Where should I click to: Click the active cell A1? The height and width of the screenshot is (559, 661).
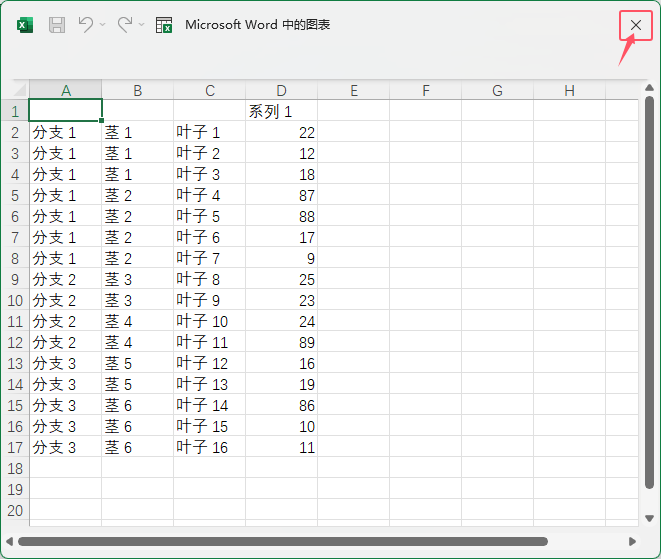pyautogui.click(x=65, y=110)
